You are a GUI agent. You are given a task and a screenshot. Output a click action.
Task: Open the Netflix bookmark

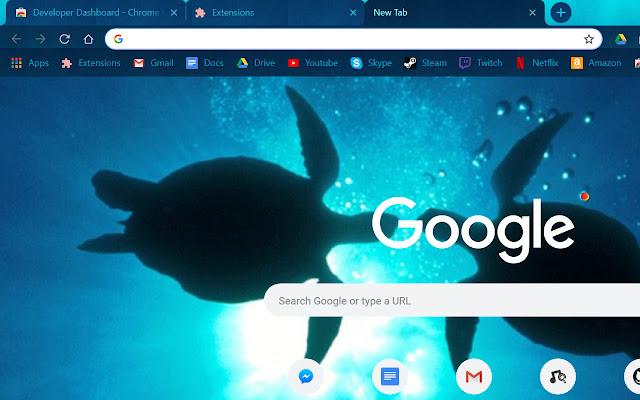pos(536,63)
